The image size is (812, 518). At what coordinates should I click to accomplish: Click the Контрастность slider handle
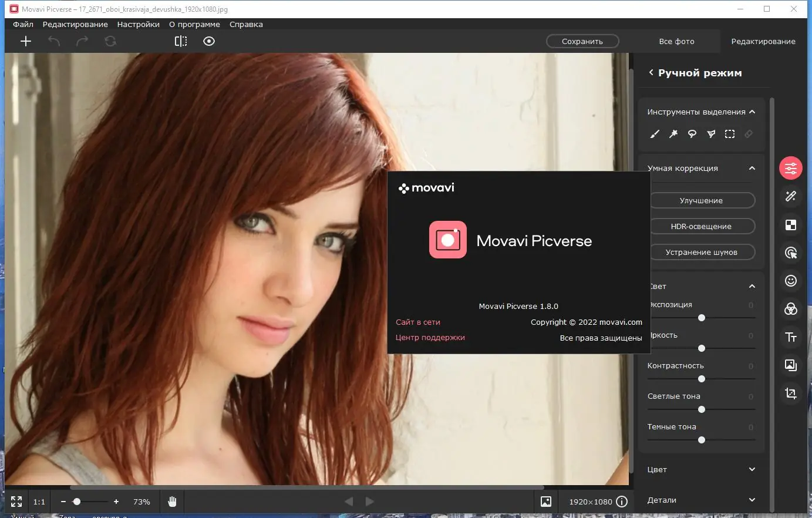pos(702,379)
